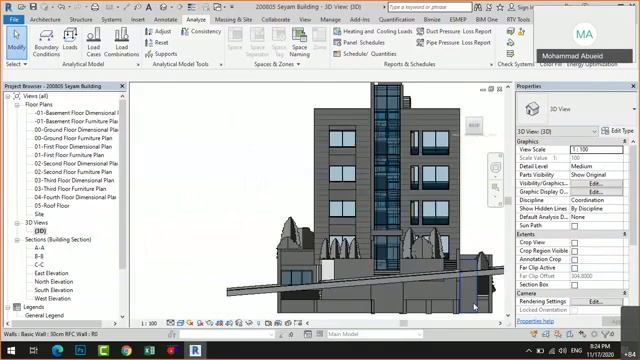Click the Save icon in quick access toolbar
Image resolution: width=640 pixels, height=360 pixels.
[33, 7]
